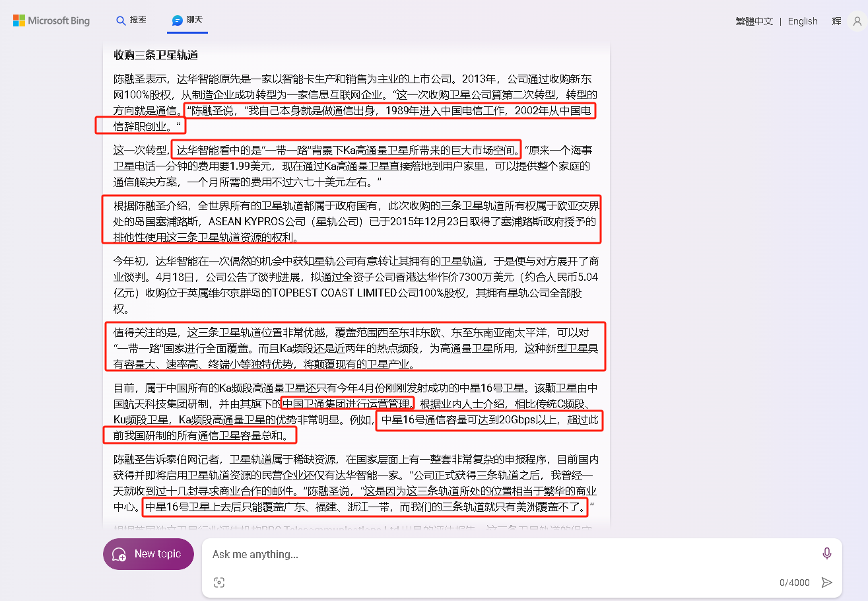Open the visual search image icon
Image resolution: width=868 pixels, height=601 pixels.
click(x=219, y=582)
